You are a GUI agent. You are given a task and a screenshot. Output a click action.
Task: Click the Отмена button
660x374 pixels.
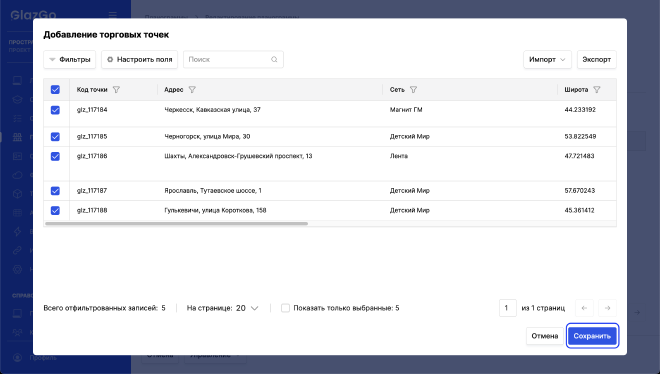(x=545, y=336)
